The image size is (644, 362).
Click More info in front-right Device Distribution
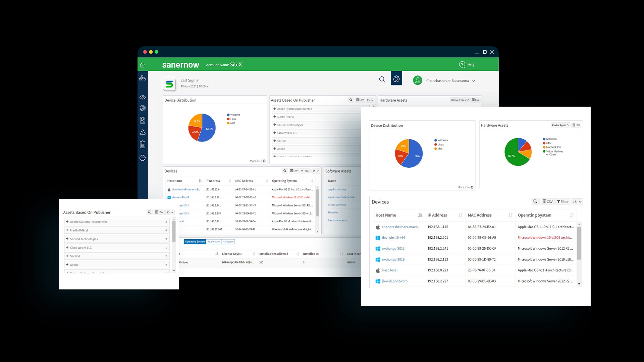pos(466,187)
